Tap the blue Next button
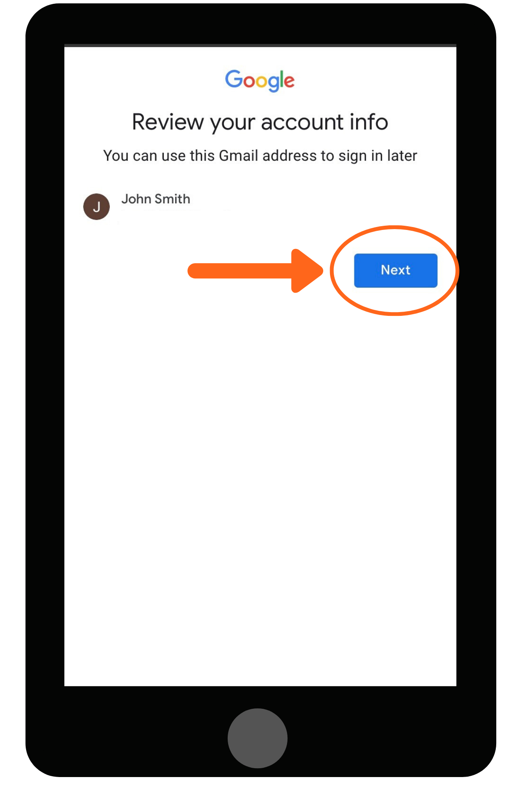Viewport: 532px width, 788px height. [x=395, y=270]
